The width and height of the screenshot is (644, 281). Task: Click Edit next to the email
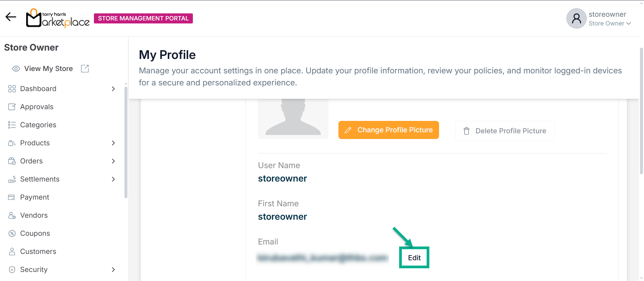point(414,258)
